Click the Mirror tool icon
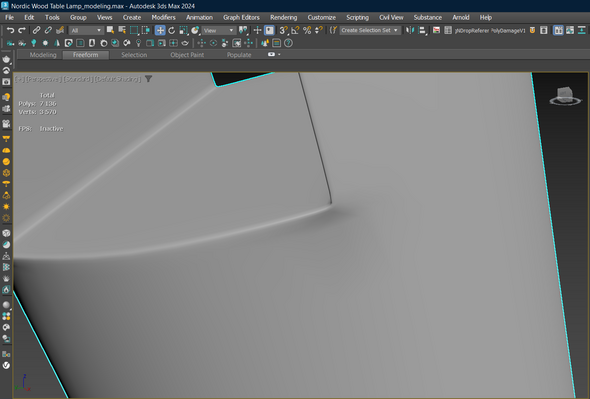The height and width of the screenshot is (399, 590). (x=410, y=30)
